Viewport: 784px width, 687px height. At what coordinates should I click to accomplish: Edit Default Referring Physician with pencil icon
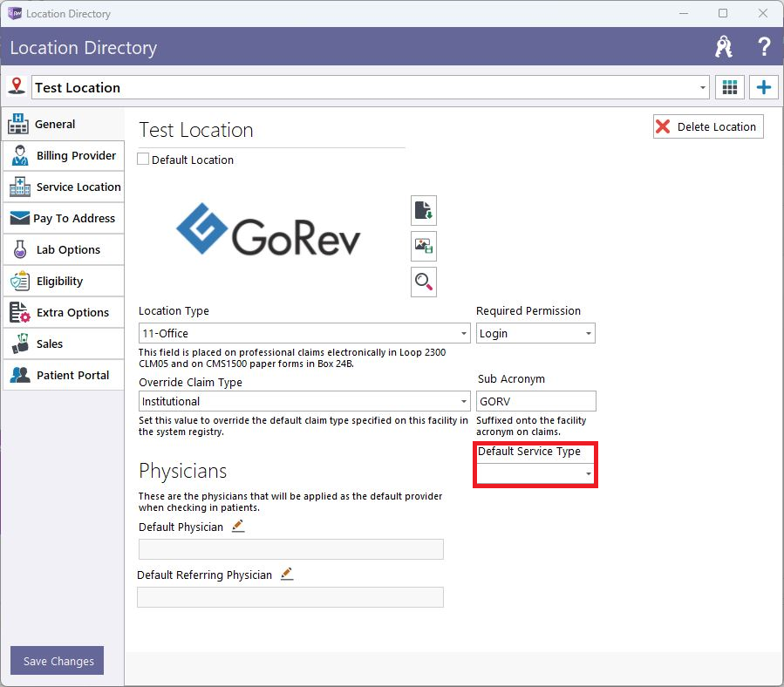[287, 574]
